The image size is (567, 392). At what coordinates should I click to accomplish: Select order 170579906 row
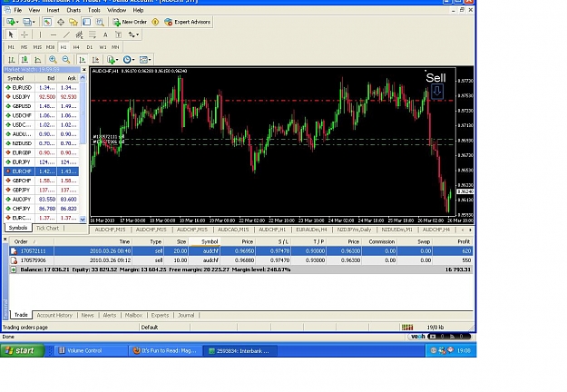(240, 260)
